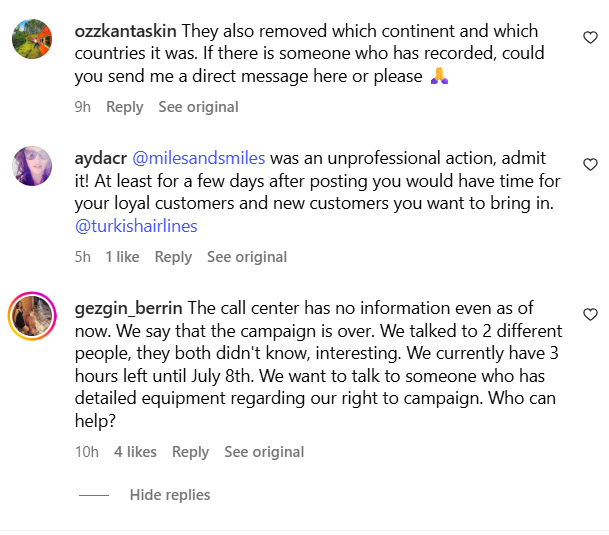Image resolution: width=609 pixels, height=535 pixels.
Task: Collapse thread via Hide replies
Action: coord(170,495)
